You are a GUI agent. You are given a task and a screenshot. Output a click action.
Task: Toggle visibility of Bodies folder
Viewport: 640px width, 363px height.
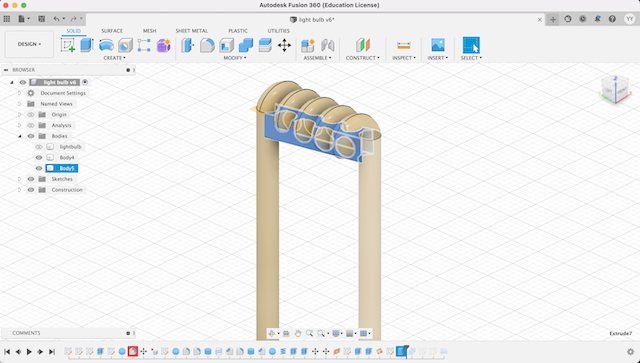(31, 136)
